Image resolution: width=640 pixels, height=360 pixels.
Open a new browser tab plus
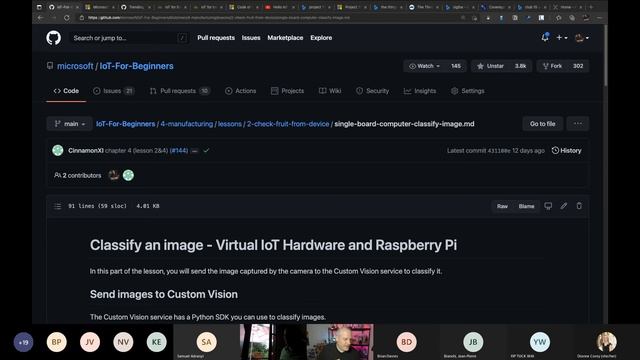click(x=591, y=7)
